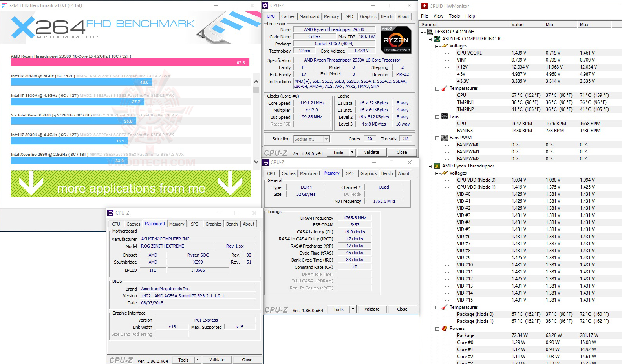Click the motherboard icon beside ASUSTeK COMPUTER INC.
The height and width of the screenshot is (364, 622).
pos(437,39)
